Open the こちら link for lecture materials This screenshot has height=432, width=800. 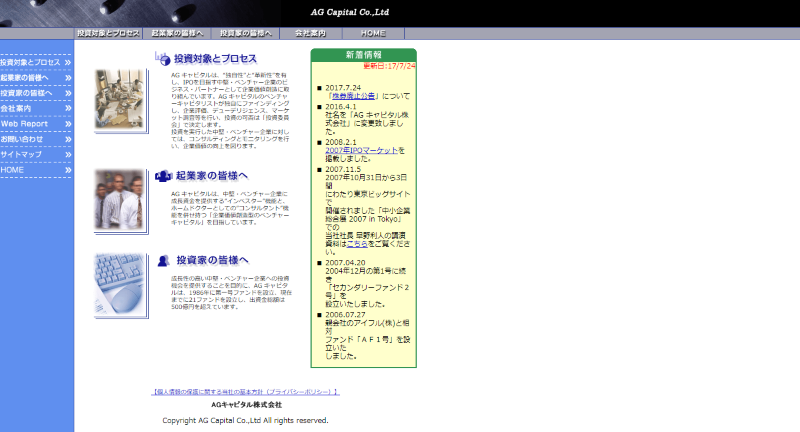coord(357,244)
